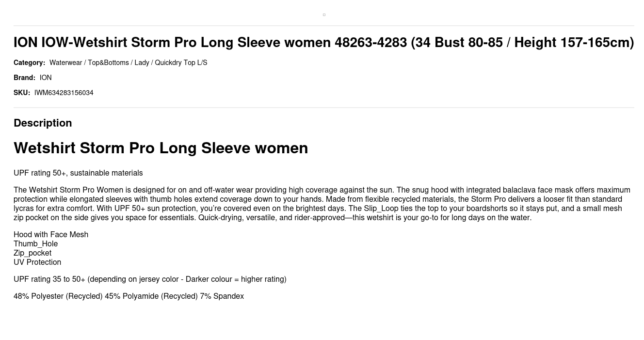Click the Brand label

point(24,78)
